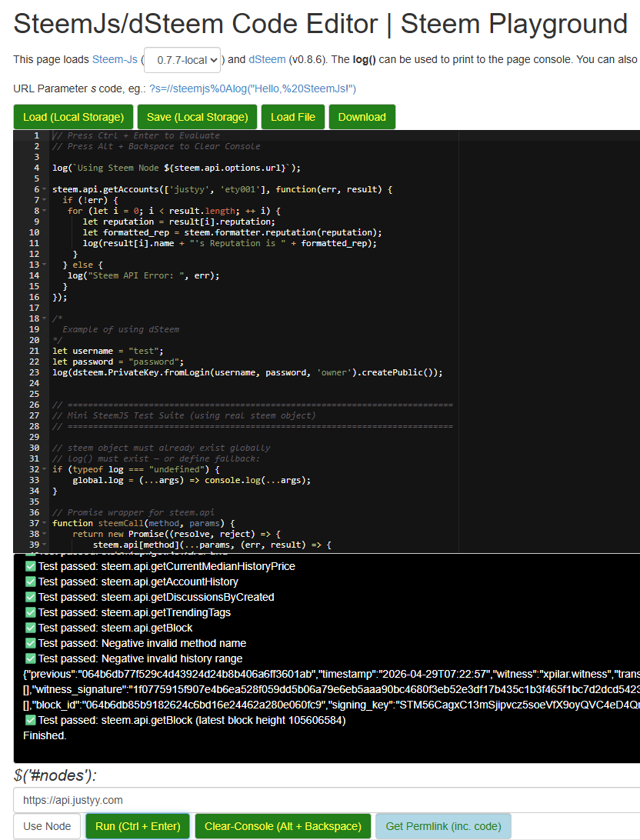Run the code with Run button
The image size is (640, 840).
pos(138,826)
